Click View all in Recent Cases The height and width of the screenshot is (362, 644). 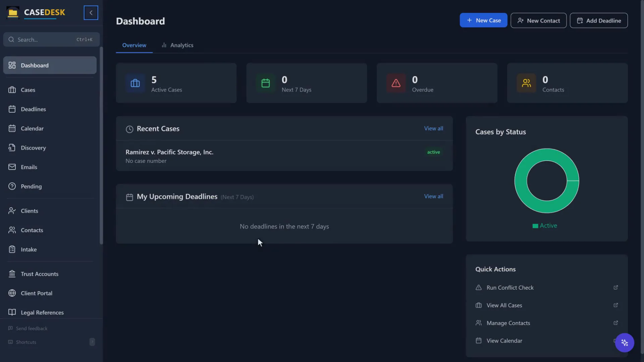[433, 128]
